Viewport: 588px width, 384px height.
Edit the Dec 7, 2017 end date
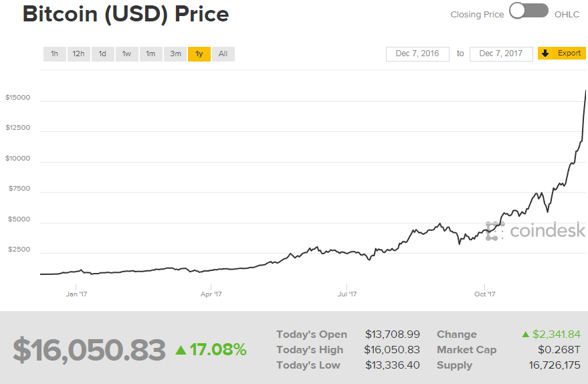(x=501, y=54)
